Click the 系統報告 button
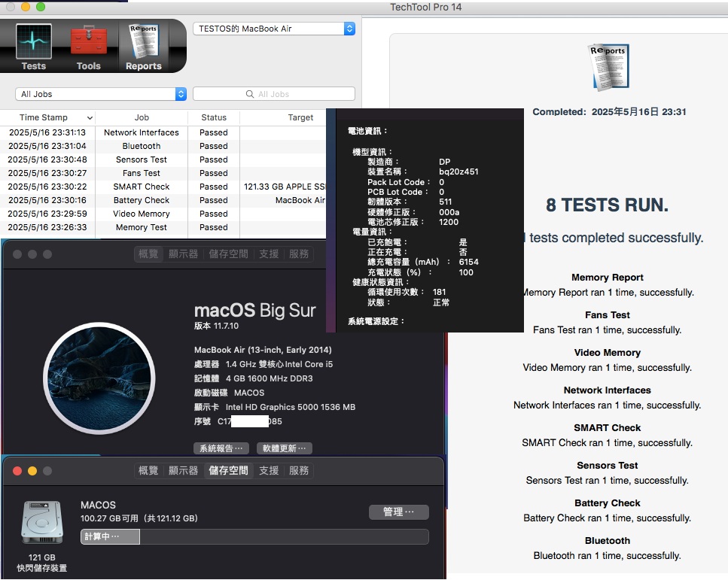Viewport: 728px width, 580px height. pos(221,448)
